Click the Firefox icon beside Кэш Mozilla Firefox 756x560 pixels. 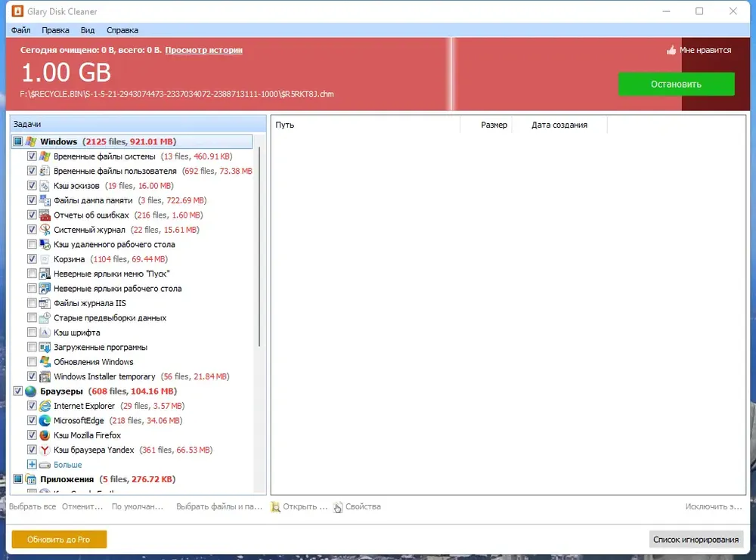tap(45, 435)
